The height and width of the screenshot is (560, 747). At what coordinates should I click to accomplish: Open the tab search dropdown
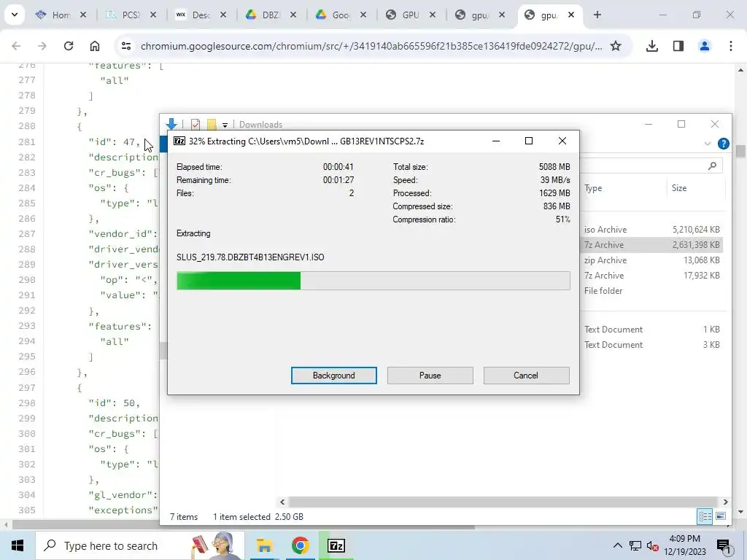[15, 15]
